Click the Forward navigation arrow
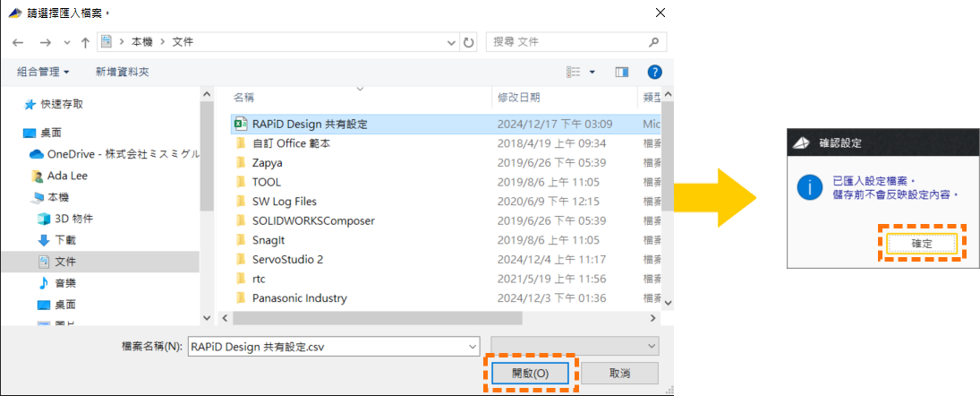 tap(45, 42)
